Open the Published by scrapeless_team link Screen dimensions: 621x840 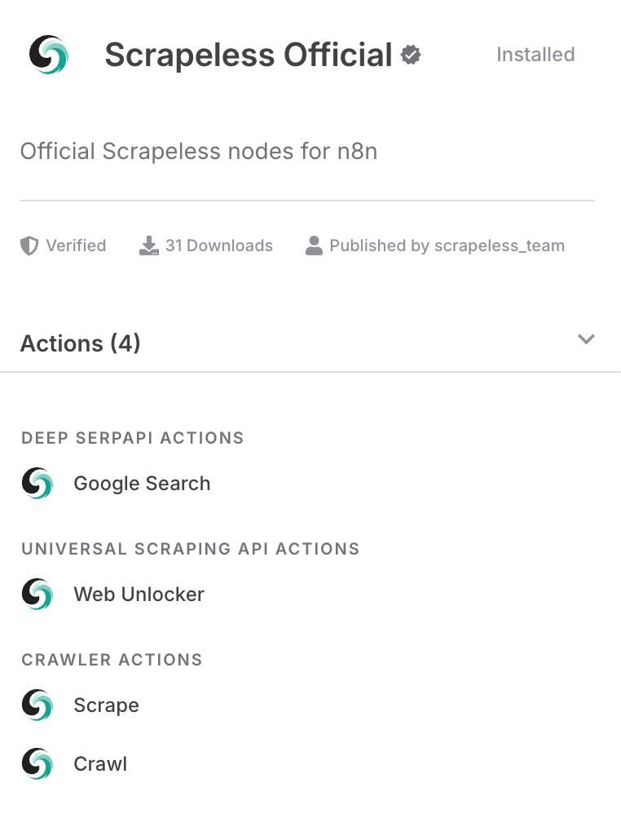[x=447, y=245]
